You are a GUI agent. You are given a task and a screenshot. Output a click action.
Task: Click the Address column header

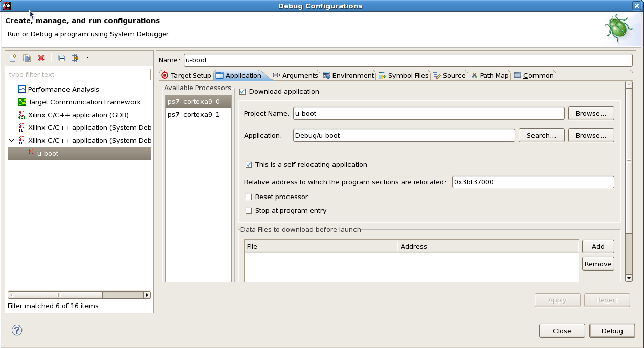tap(488, 247)
